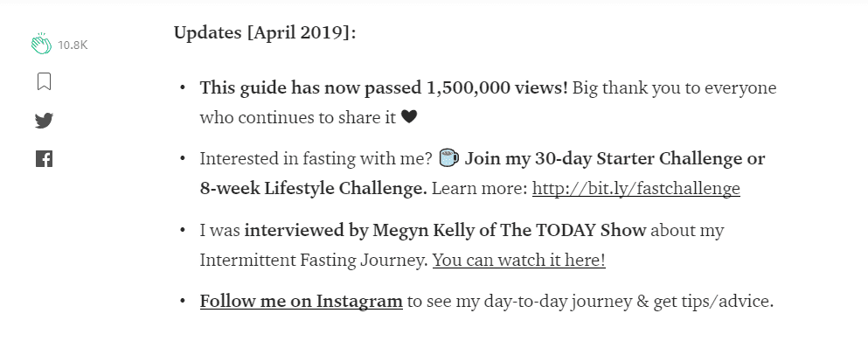
Task: Click the 'Intermittent Fasting Journey.' text
Action: (314, 260)
